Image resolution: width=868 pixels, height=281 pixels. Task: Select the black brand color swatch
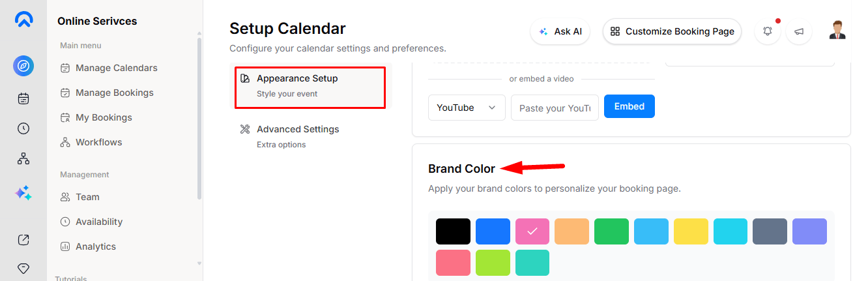tap(453, 231)
